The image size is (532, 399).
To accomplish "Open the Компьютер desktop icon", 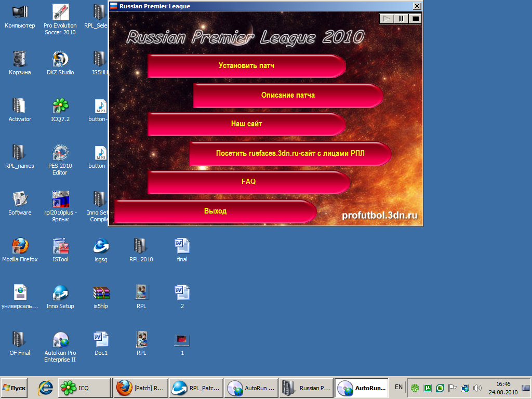I will tap(20, 16).
